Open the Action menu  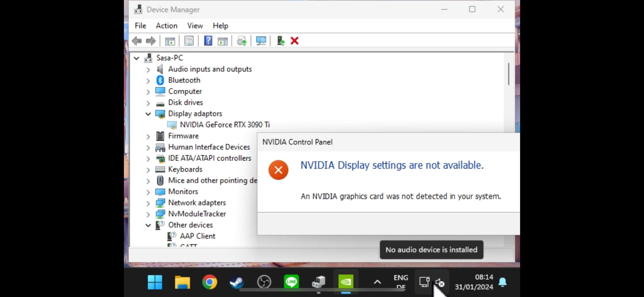coord(167,26)
